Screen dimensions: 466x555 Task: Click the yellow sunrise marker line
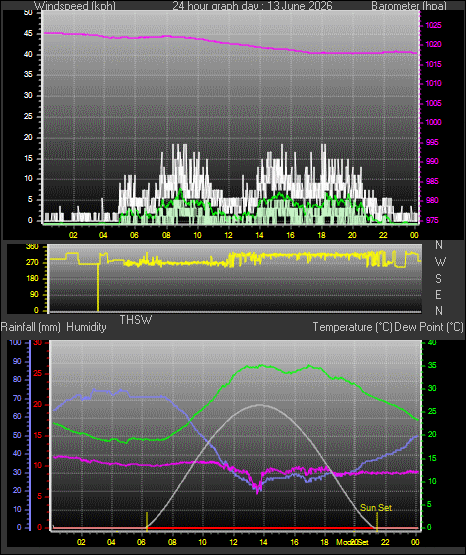(x=147, y=521)
